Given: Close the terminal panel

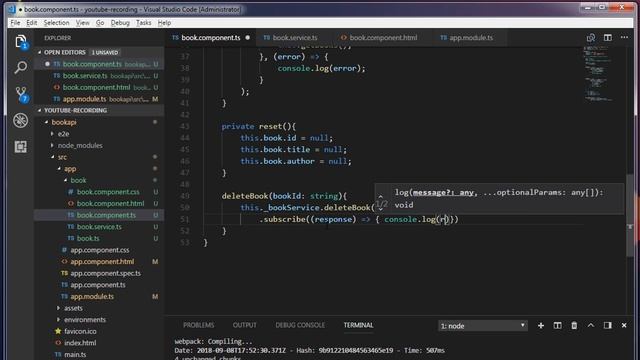Looking at the screenshot, I should click(x=624, y=325).
